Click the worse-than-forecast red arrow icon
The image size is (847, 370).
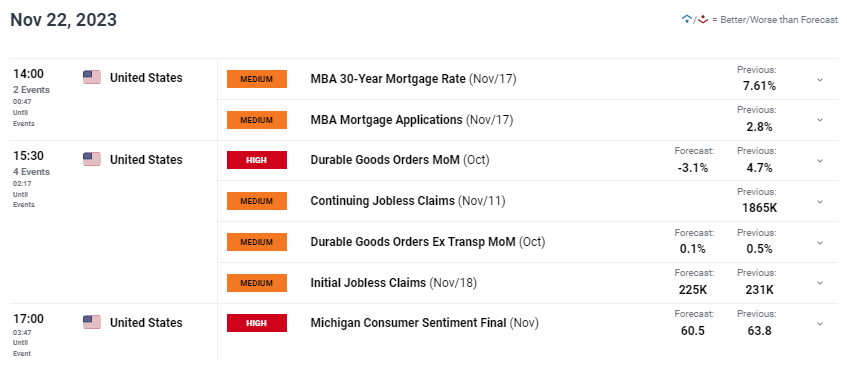[702, 19]
